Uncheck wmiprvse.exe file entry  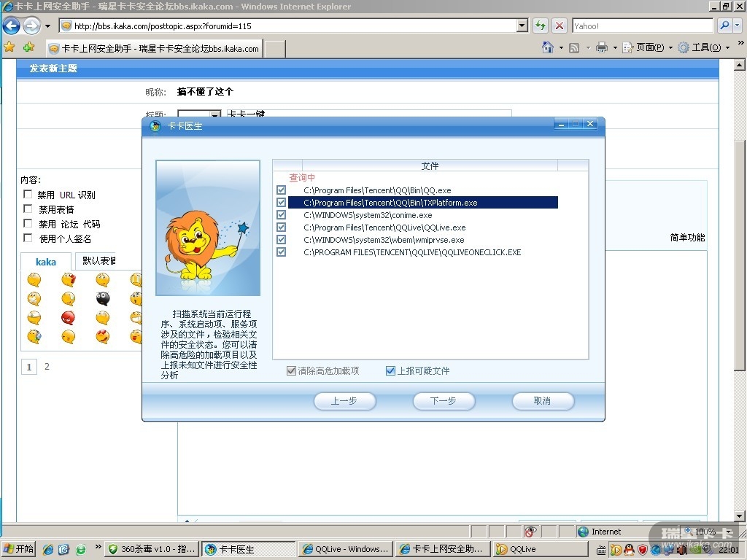(281, 239)
